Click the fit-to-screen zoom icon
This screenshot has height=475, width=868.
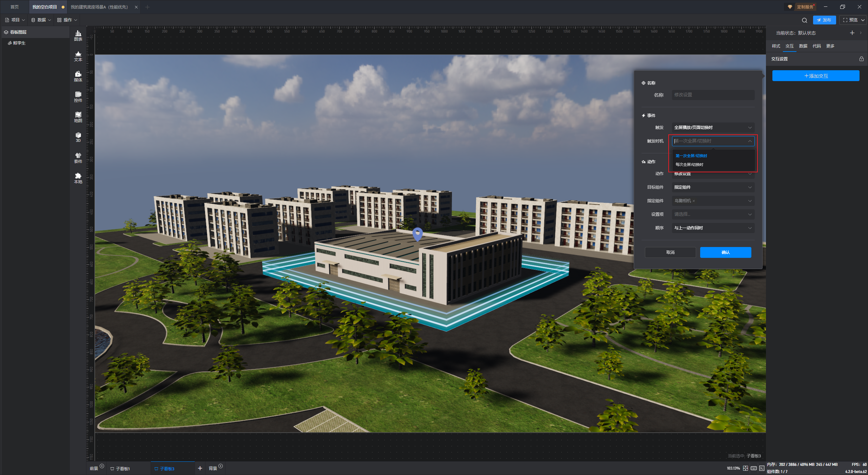[745, 468]
